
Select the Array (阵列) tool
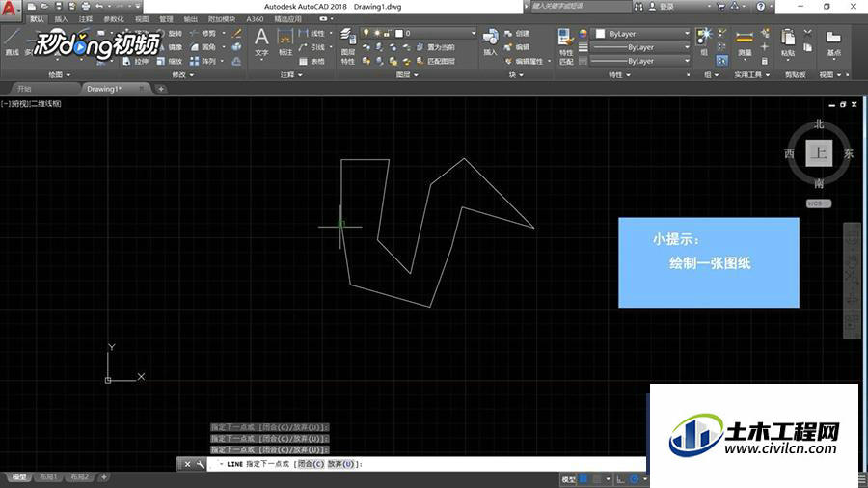(x=204, y=62)
